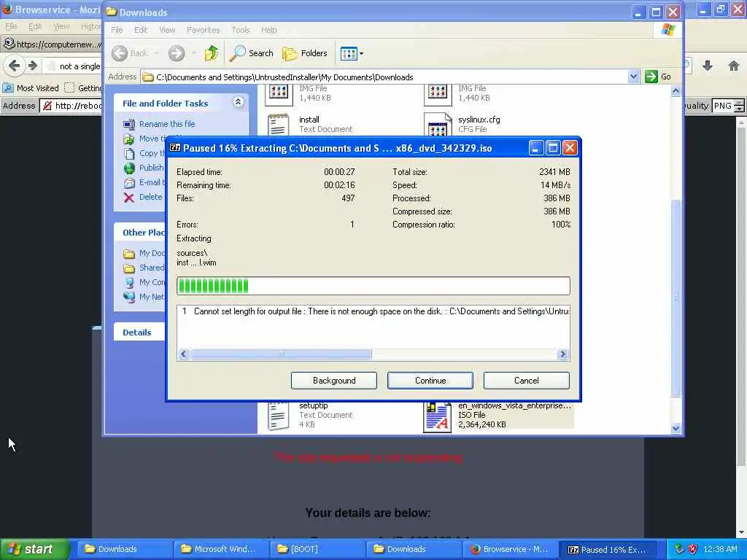Viewport: 747px width, 560px height.
Task: Go up one folder level
Action: tap(212, 53)
